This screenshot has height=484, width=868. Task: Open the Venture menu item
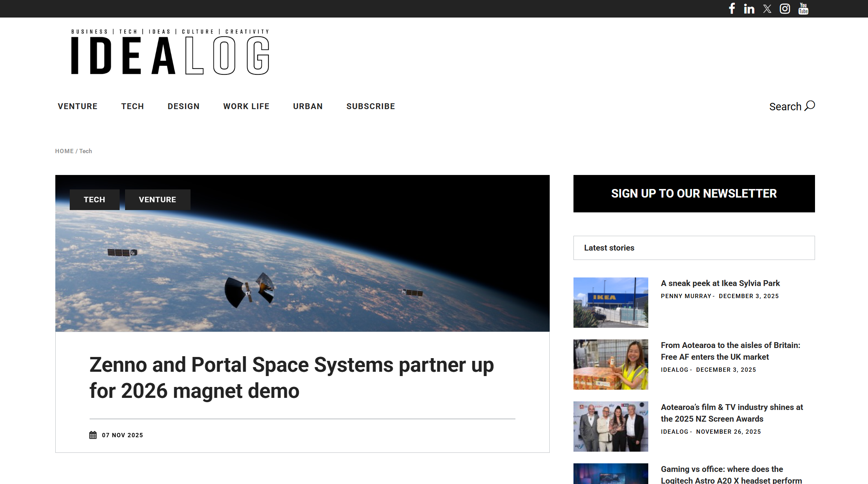[x=78, y=106]
